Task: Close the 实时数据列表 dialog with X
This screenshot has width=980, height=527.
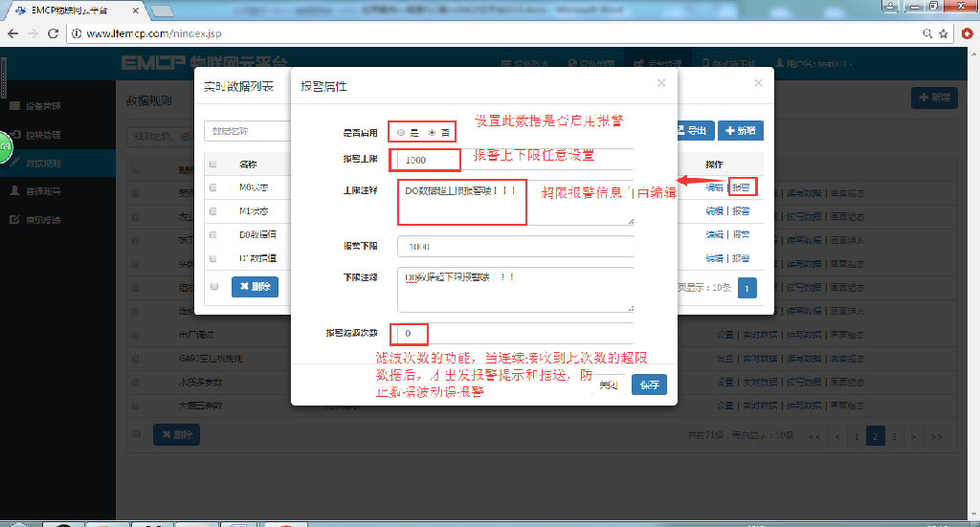Action: 758,83
